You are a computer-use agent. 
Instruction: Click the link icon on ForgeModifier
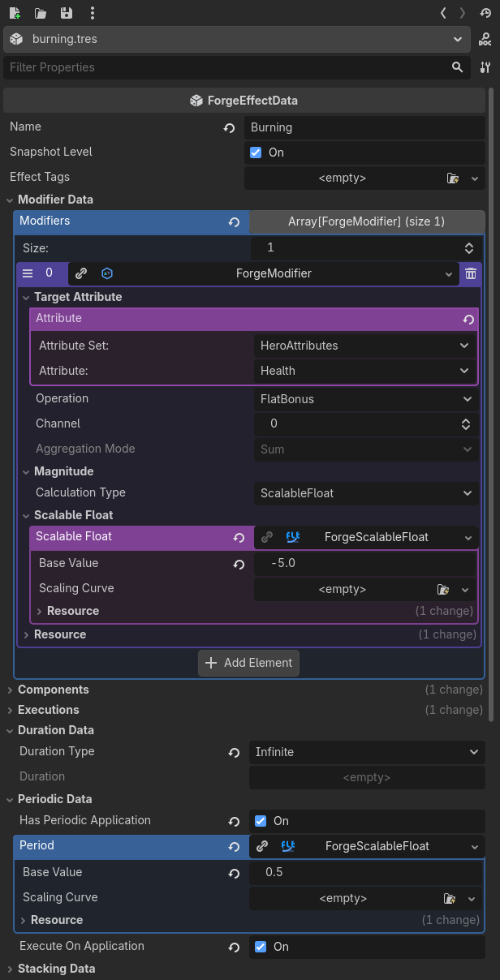coord(81,274)
